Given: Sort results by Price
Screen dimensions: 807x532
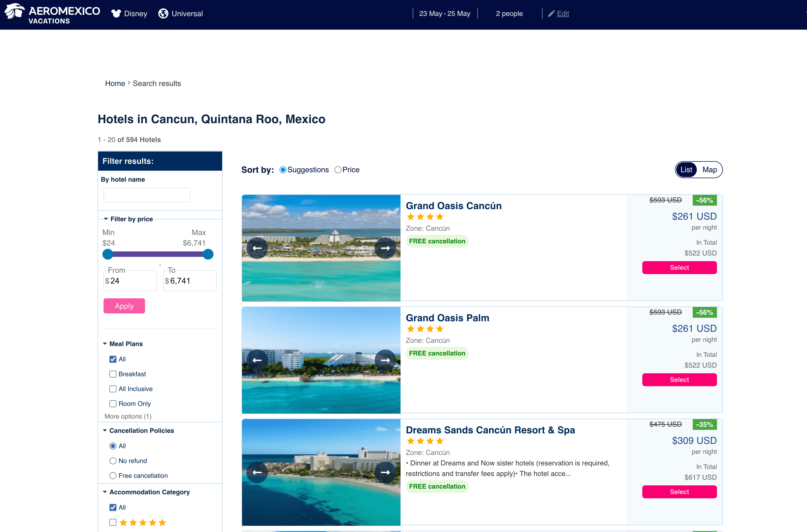Looking at the screenshot, I should pyautogui.click(x=338, y=170).
